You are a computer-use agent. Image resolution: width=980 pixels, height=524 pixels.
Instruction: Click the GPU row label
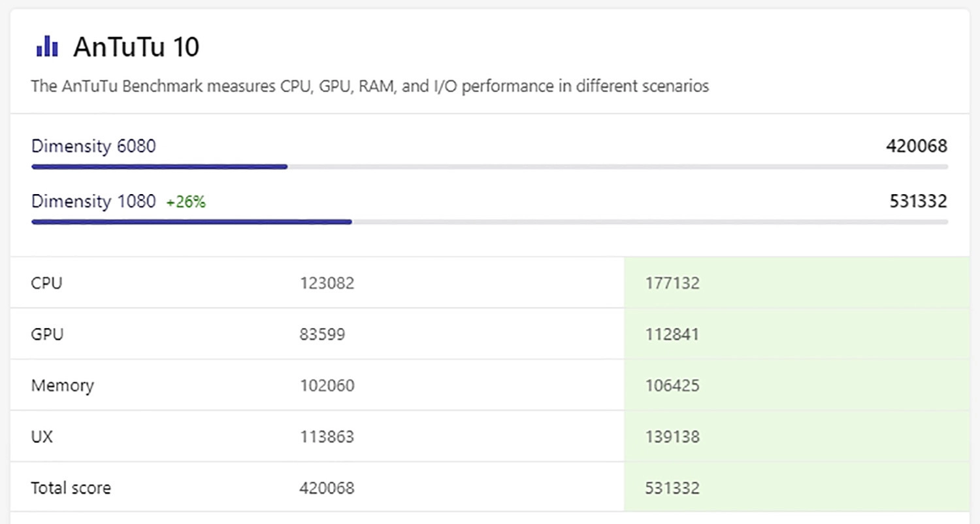(47, 335)
